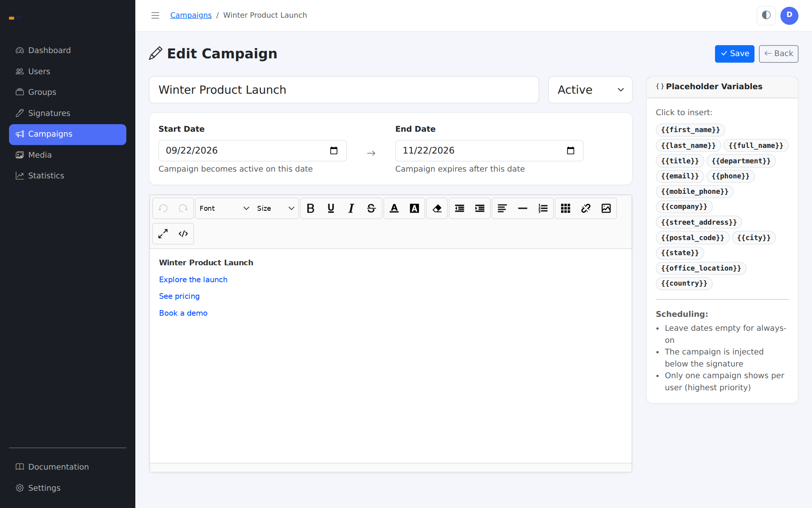Image resolution: width=812 pixels, height=508 pixels.
Task: Insert a horizontal rule line
Action: (523, 208)
